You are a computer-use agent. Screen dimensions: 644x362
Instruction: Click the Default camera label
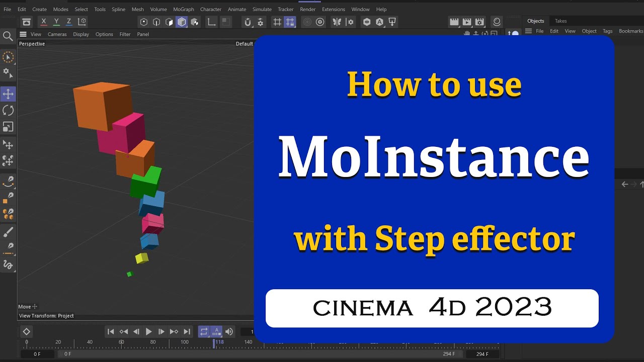[x=245, y=44]
